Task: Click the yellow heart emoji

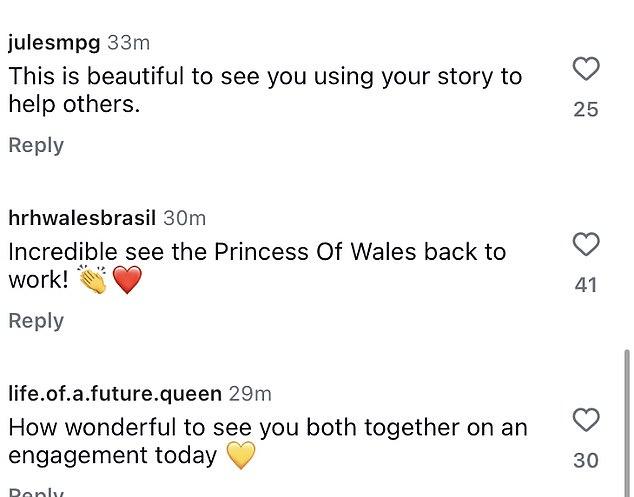Action: (241, 455)
